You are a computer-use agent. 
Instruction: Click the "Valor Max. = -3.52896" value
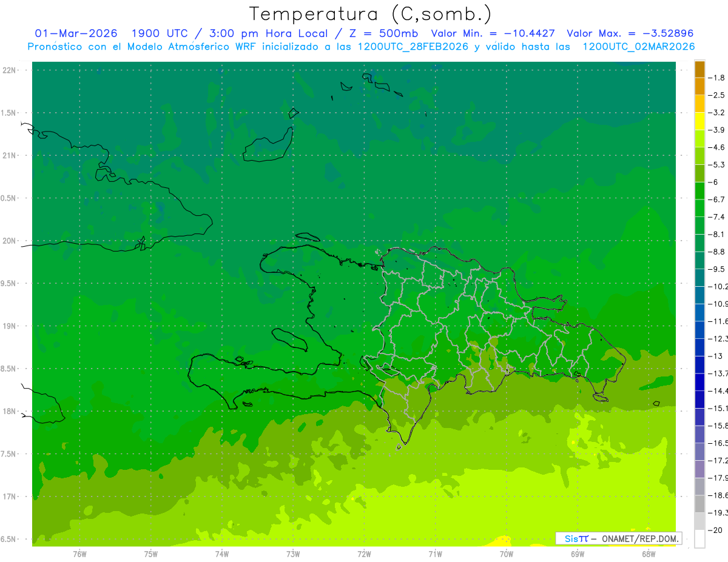(630, 33)
